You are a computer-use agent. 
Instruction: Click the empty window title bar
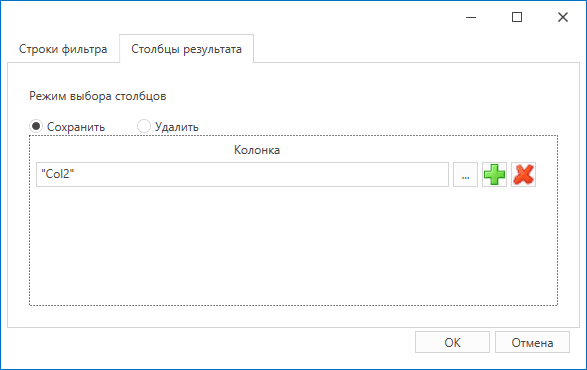[225, 17]
